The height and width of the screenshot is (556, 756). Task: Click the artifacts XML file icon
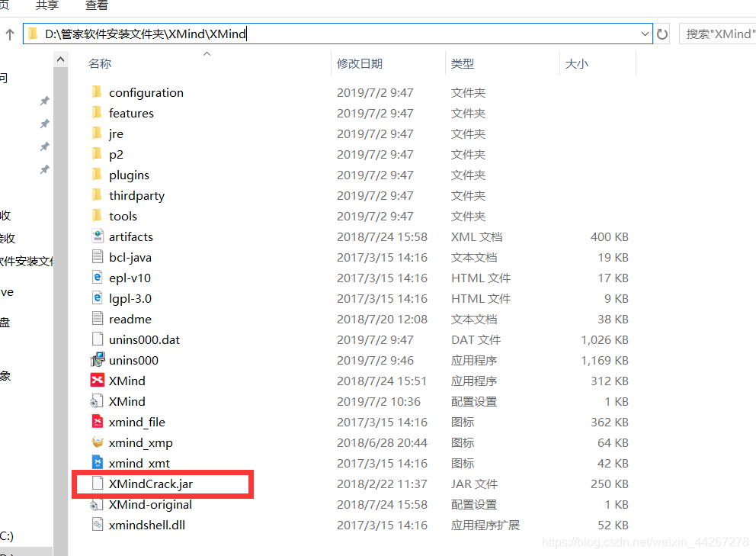(x=98, y=236)
